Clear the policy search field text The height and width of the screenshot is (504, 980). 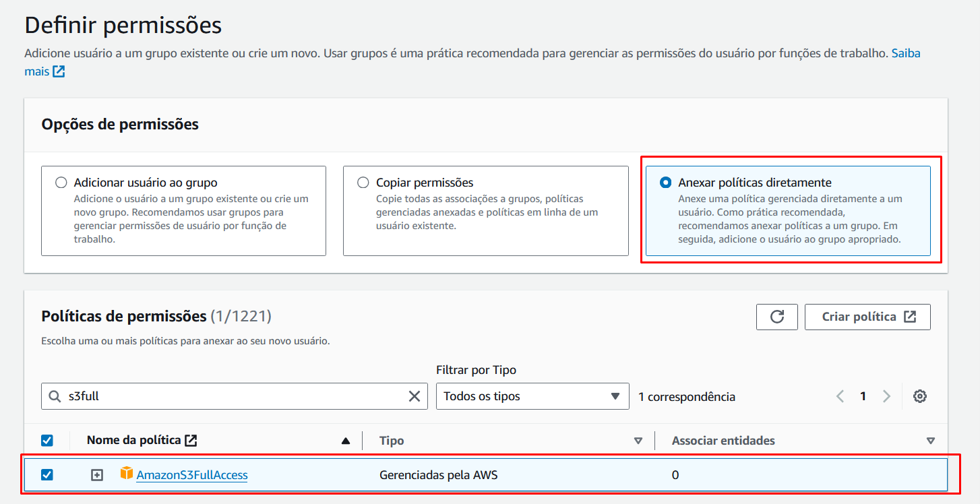[x=415, y=396]
